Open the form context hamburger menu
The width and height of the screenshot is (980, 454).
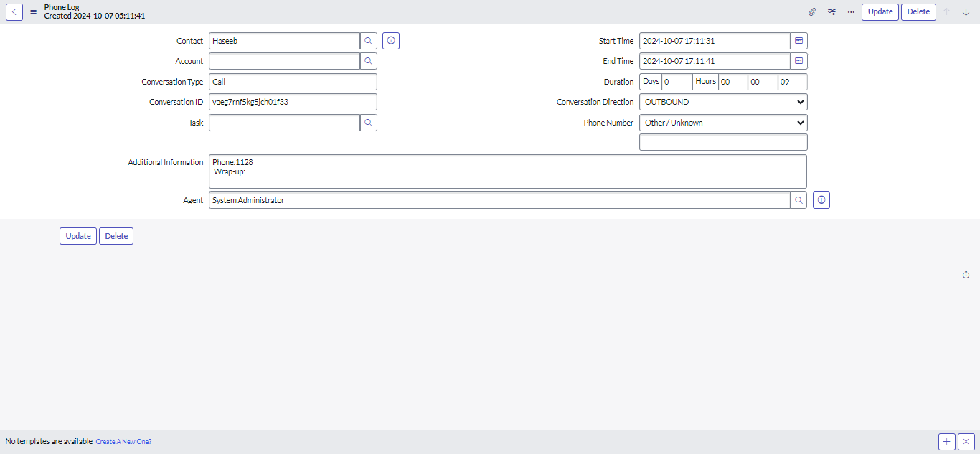[x=33, y=12]
